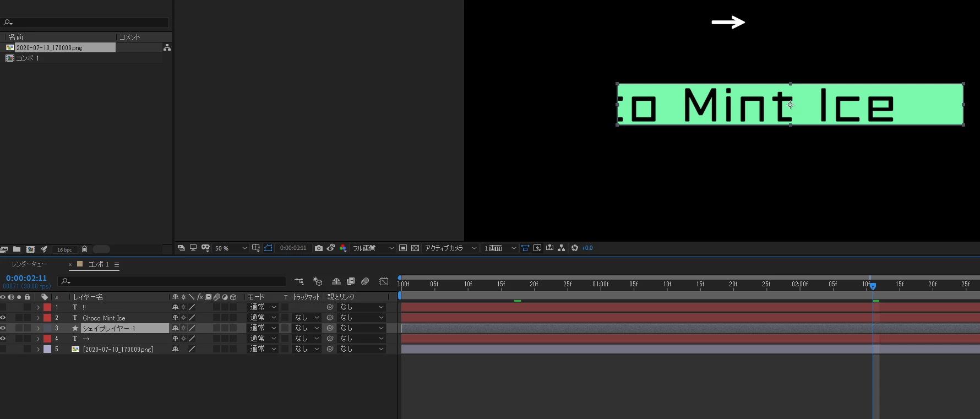Image resolution: width=980 pixels, height=419 pixels.
Task: Solo the シェイプレイヤー 1 layer
Action: pyautogui.click(x=19, y=328)
